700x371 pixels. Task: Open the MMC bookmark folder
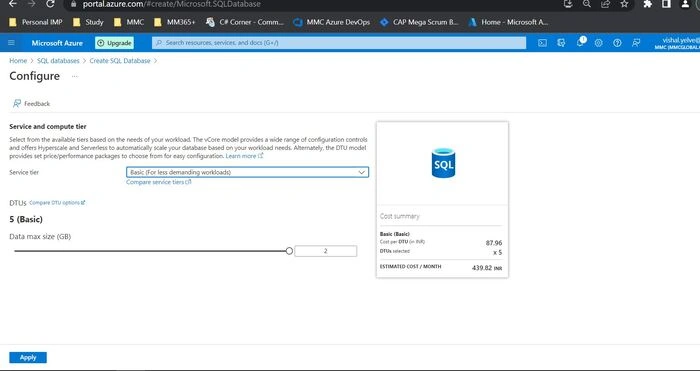pos(129,22)
